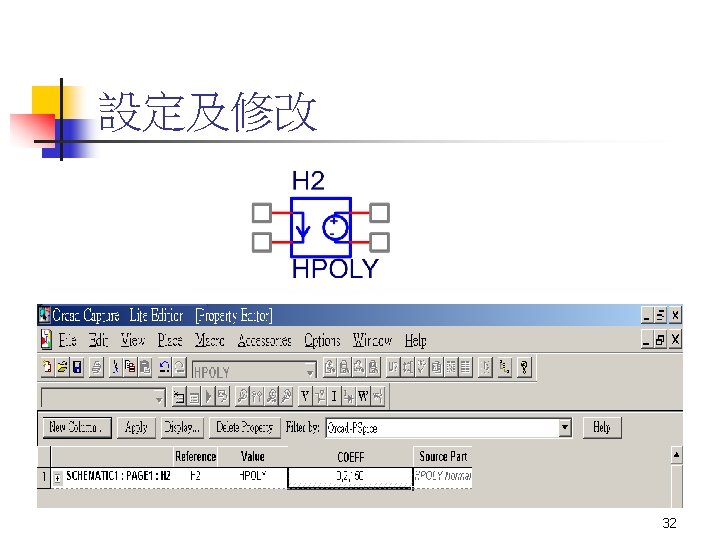Click the Zoom In toolbar icon

click(330, 367)
